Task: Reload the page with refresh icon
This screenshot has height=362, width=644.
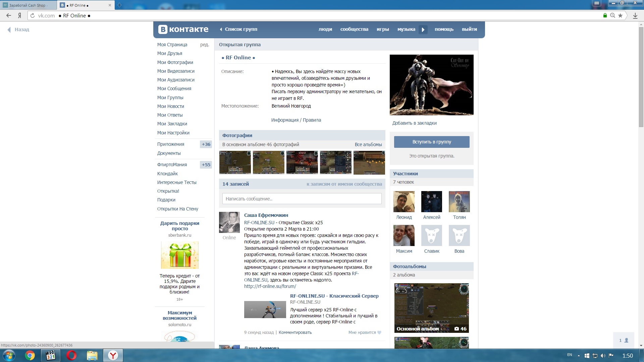Action: 33,15
